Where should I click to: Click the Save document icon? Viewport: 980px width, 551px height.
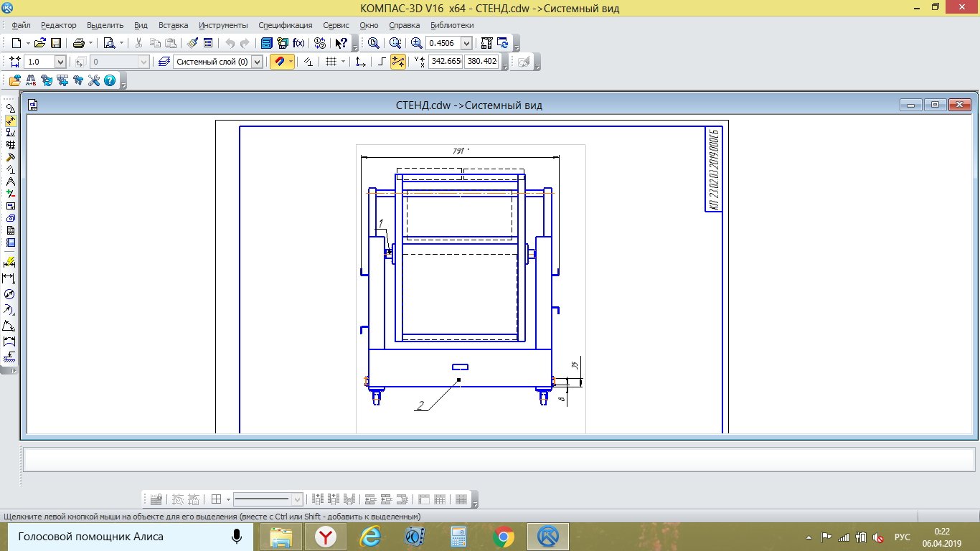(x=56, y=43)
